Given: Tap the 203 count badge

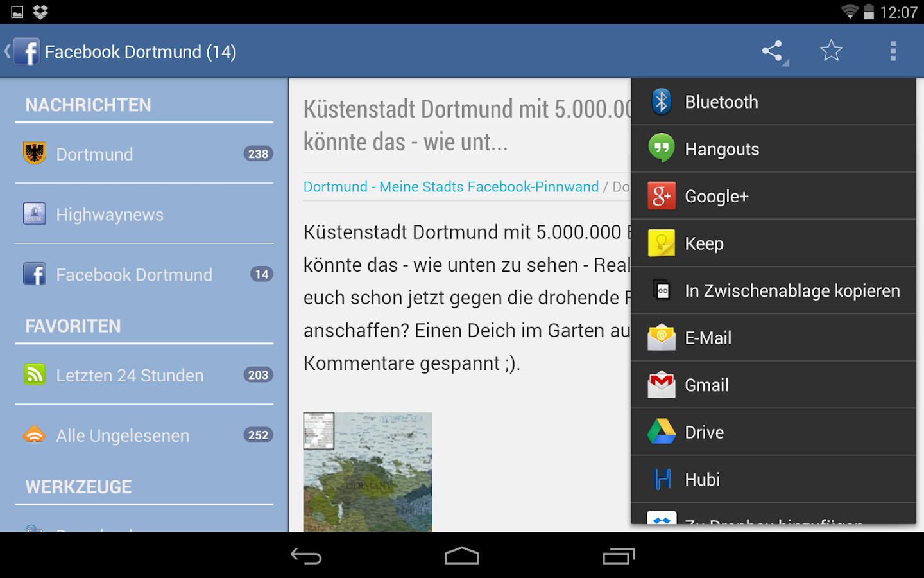Looking at the screenshot, I should point(258,374).
